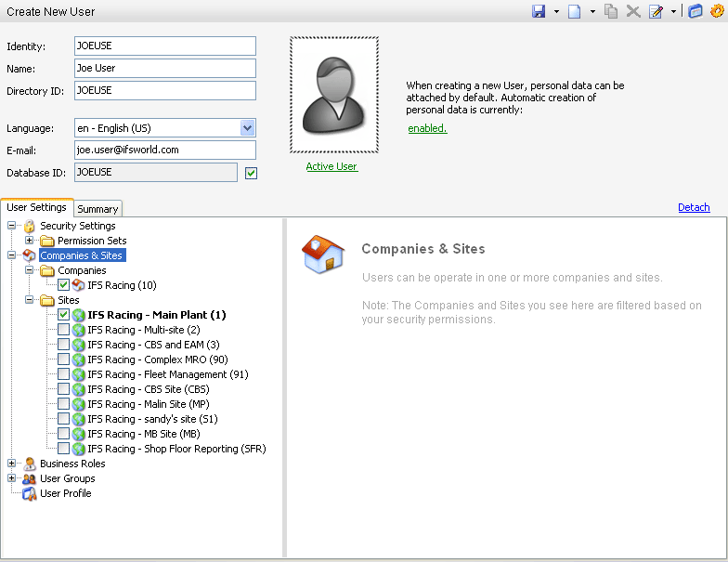Switch to the Summary tab
Screen dimensions: 728x562
97,209
